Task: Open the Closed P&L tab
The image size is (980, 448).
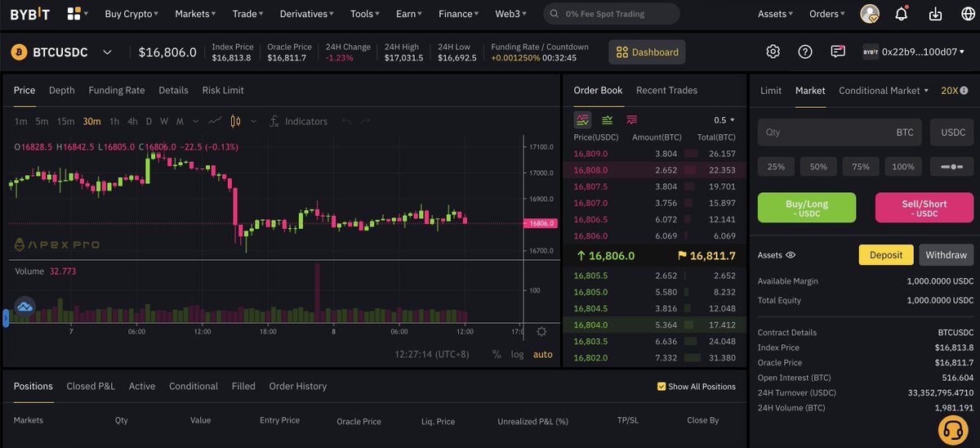Action: (91, 387)
